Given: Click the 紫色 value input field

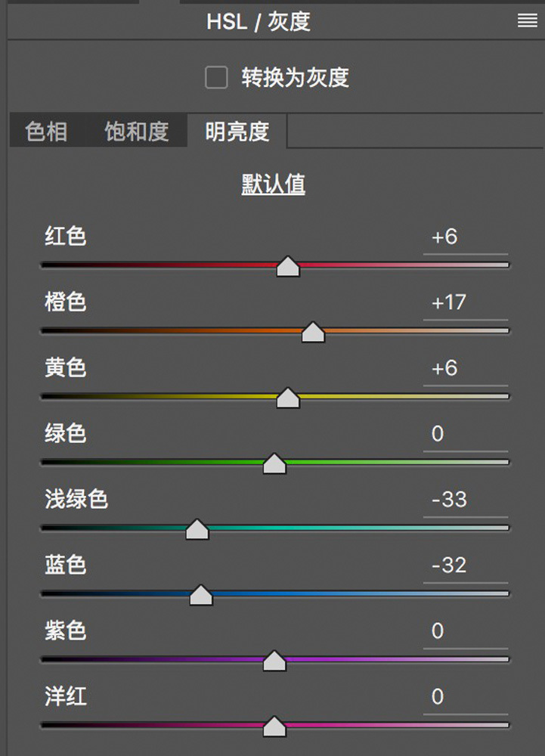Looking at the screenshot, I should tap(463, 632).
